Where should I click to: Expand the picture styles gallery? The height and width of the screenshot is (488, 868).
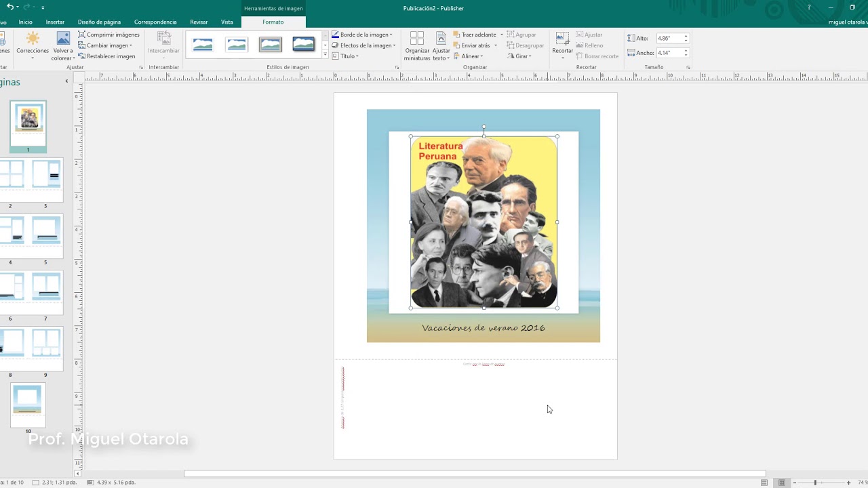point(325,55)
